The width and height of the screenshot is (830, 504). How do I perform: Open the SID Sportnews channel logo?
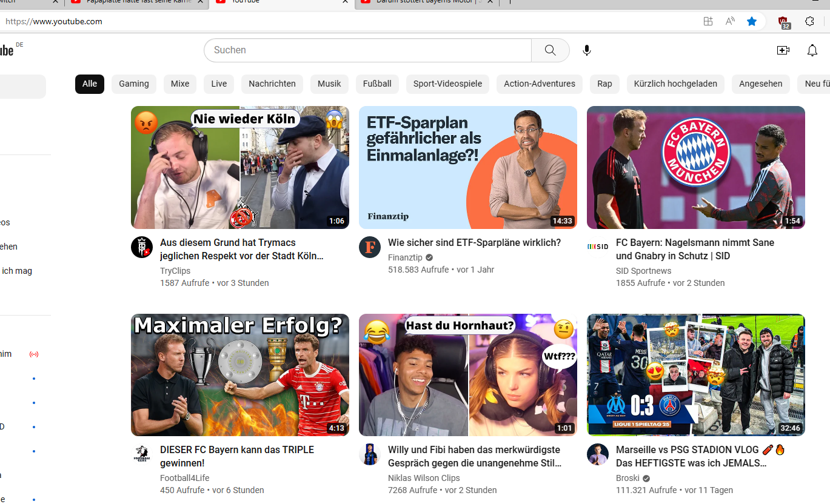tap(598, 247)
